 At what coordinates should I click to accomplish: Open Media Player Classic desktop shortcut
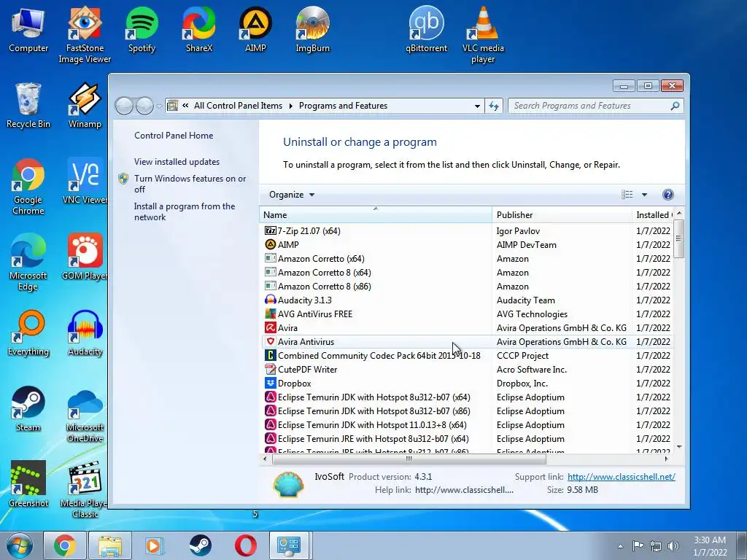[85, 490]
